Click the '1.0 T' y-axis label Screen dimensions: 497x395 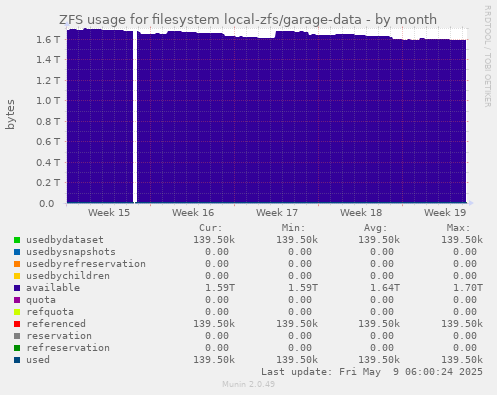pyautogui.click(x=48, y=101)
